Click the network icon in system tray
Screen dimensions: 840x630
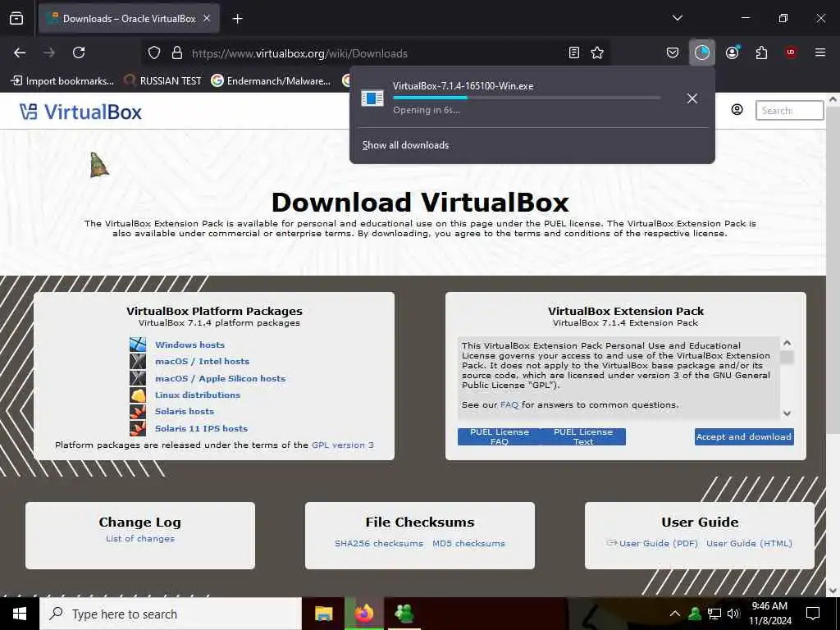click(714, 614)
